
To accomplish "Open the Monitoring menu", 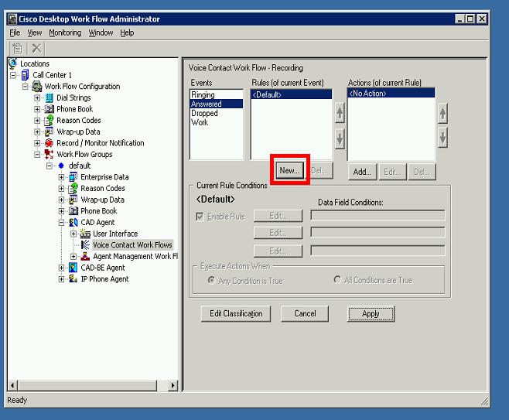I will coord(65,32).
